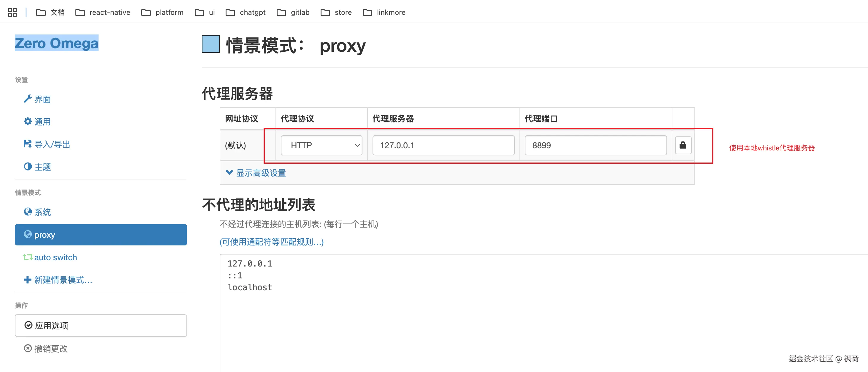Viewport: 868px width, 372px height.
Task: Click the proxy port field 8899
Action: pyautogui.click(x=595, y=145)
